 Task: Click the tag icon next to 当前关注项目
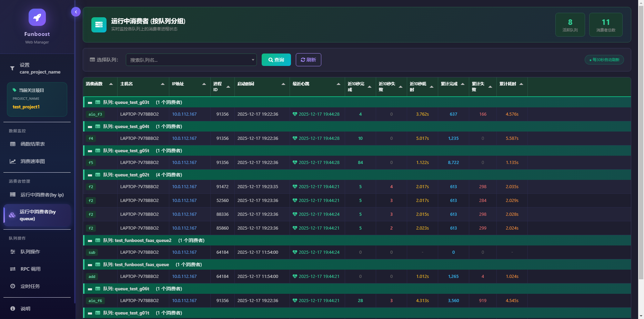14,90
